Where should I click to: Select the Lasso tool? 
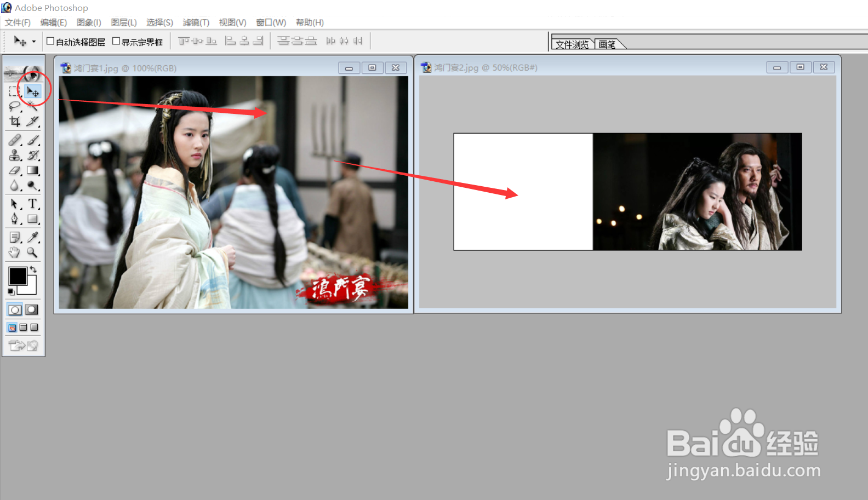(15, 106)
